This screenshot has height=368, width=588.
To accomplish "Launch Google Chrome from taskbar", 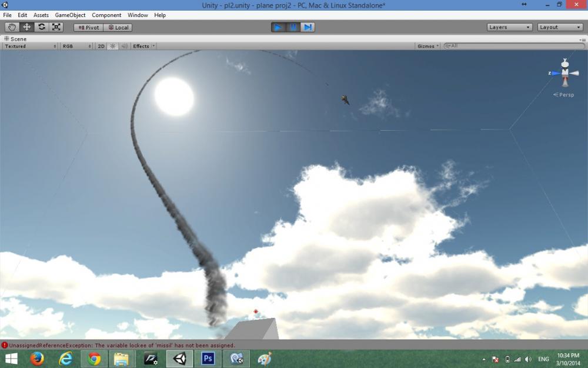I will [94, 359].
